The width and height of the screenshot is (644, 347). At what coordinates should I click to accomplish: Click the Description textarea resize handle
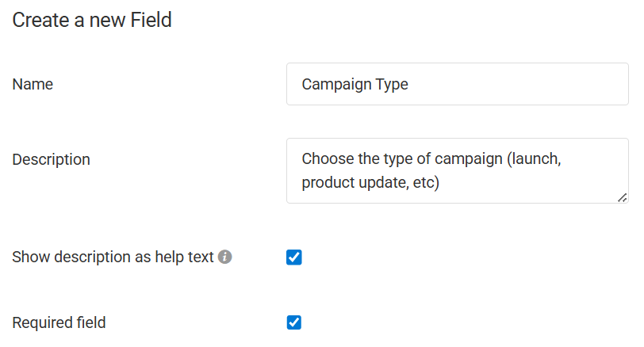point(623,198)
